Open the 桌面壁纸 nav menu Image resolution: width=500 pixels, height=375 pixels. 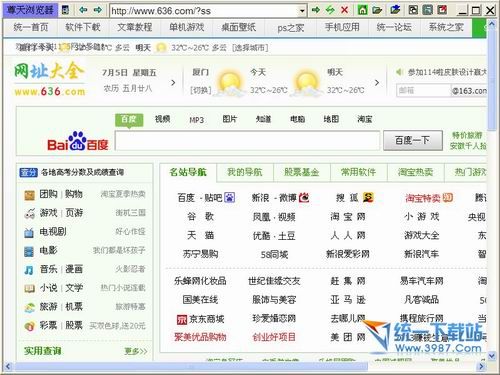pyautogui.click(x=239, y=27)
